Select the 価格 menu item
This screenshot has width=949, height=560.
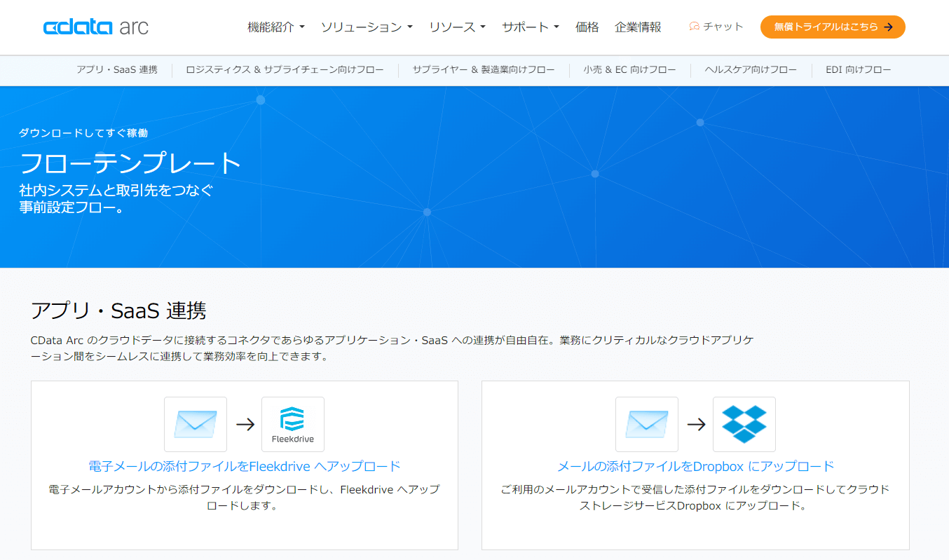pos(587,27)
